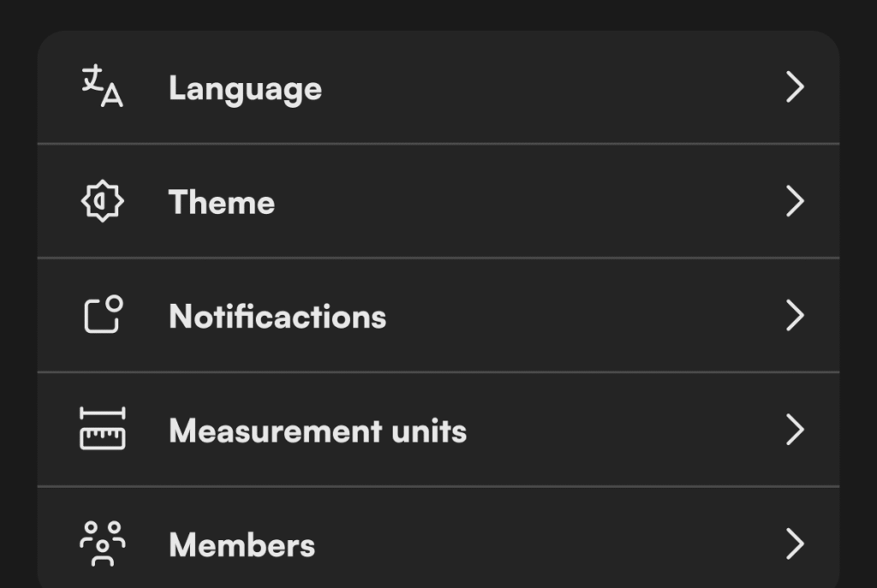
Task: Select the Theme label text
Action: 222,203
